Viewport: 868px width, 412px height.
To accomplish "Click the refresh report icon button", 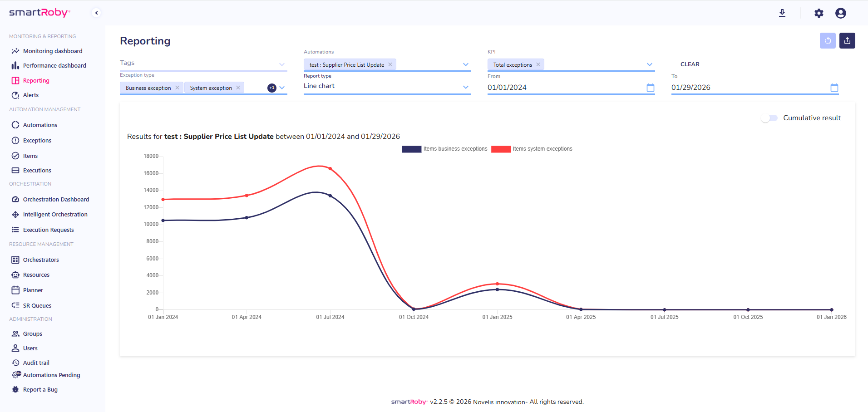I will [828, 41].
